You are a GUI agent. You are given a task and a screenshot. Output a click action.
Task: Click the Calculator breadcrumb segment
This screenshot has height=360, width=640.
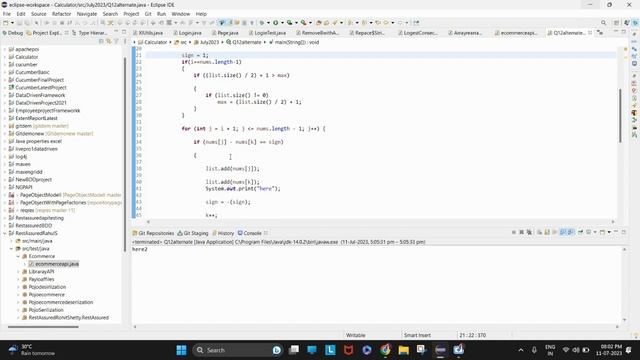(x=153, y=42)
